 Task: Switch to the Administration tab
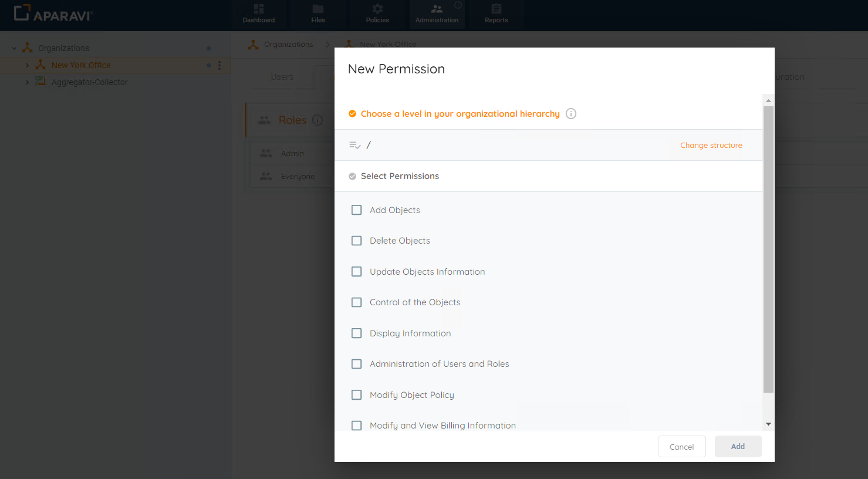coord(437,14)
